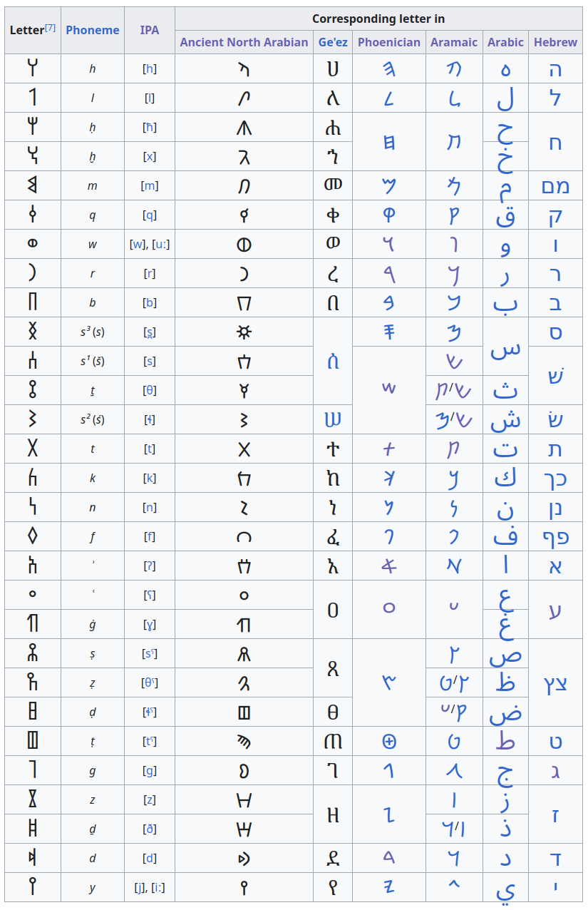Click the [h] IPA link
Screen dimensions: 588x910
click(x=150, y=69)
